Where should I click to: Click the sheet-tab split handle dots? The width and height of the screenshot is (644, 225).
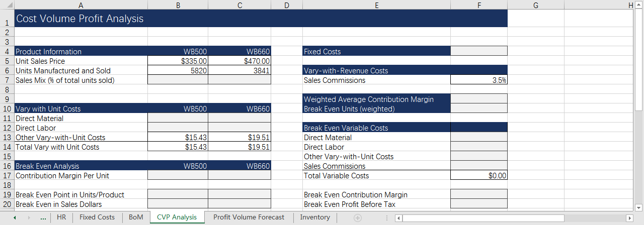pos(386,218)
